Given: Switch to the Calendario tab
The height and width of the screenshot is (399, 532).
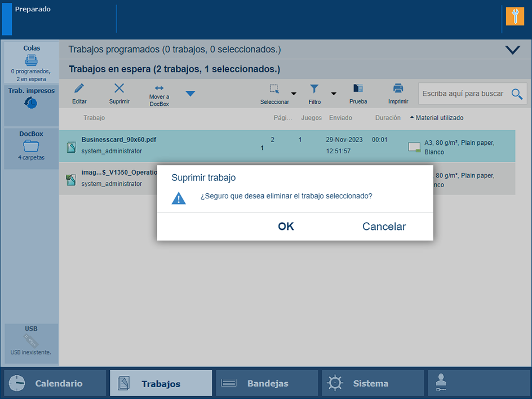Looking at the screenshot, I should coord(55,383).
